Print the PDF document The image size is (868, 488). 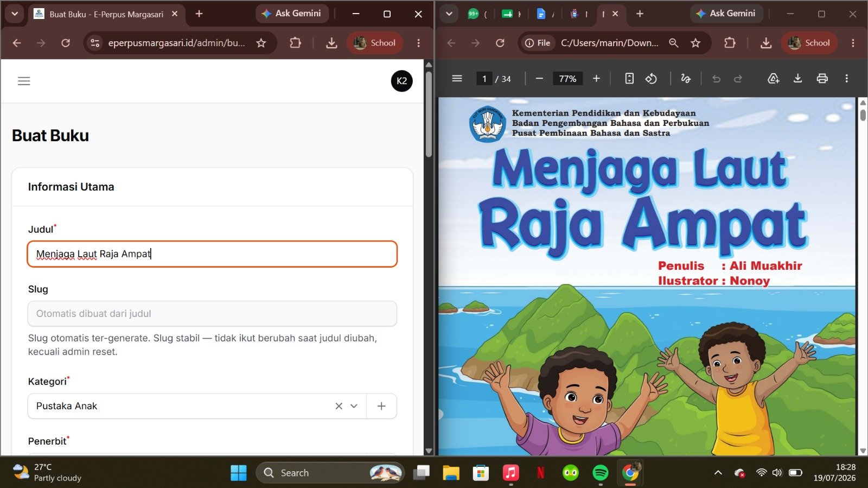point(822,79)
